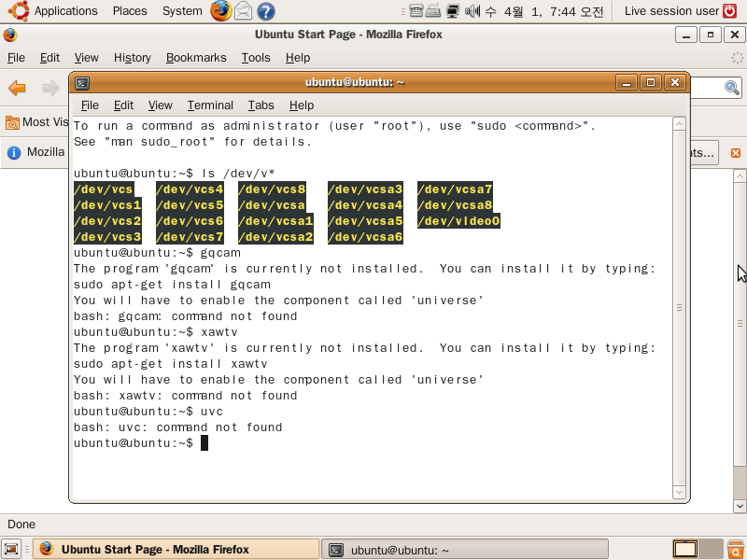This screenshot has height=560, width=747.
Task: Click the Mozilla info bar icon
Action: click(14, 152)
